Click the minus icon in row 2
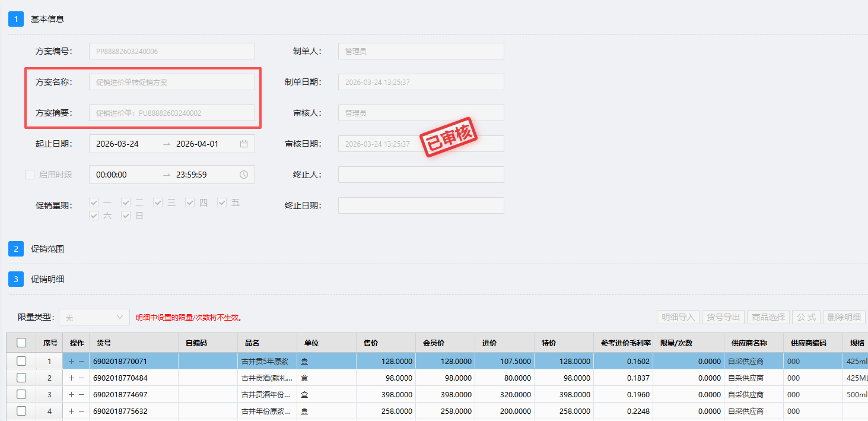868x421 pixels. [82, 378]
